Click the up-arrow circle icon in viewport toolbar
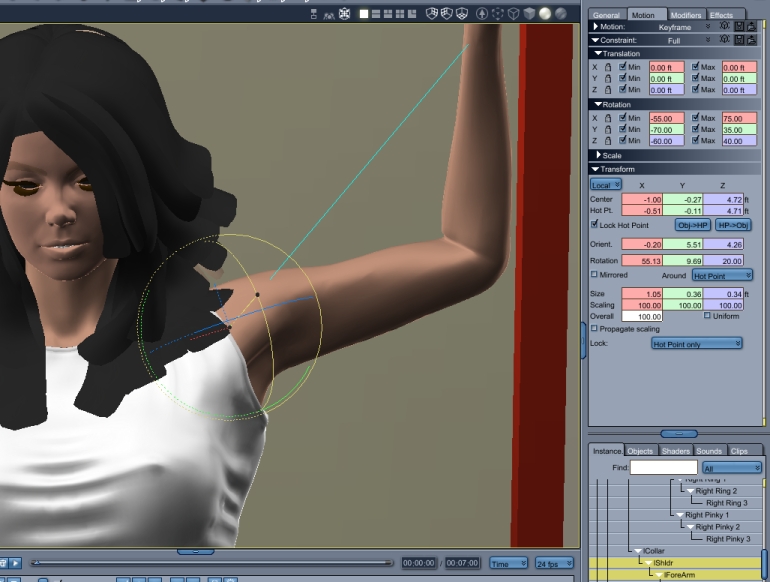770x582 pixels. pyautogui.click(x=482, y=14)
